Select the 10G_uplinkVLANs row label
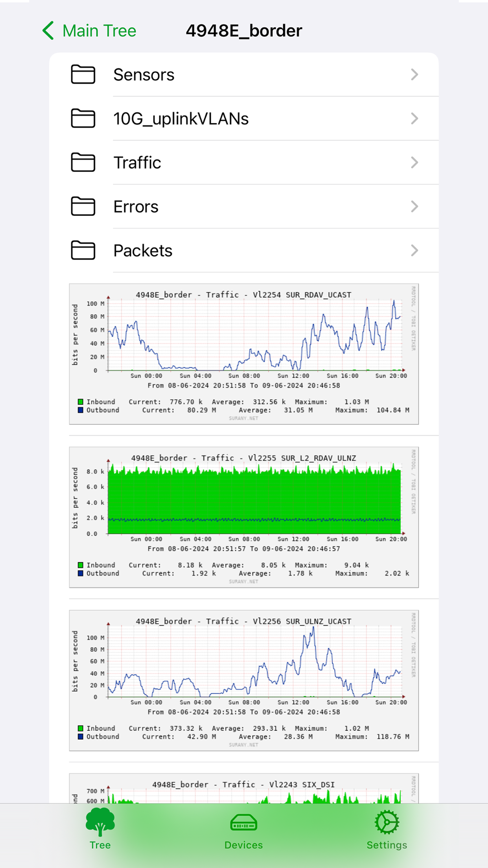488x868 pixels. 181,119
